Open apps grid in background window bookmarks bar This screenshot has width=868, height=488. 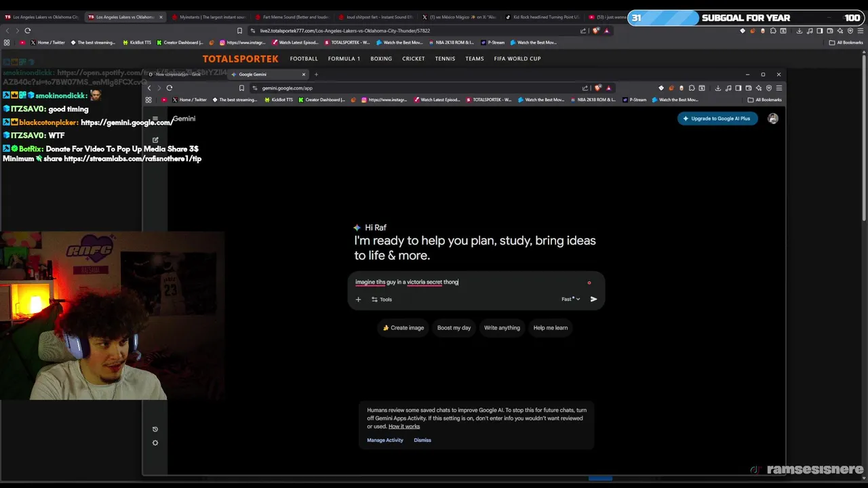pyautogui.click(x=7, y=43)
